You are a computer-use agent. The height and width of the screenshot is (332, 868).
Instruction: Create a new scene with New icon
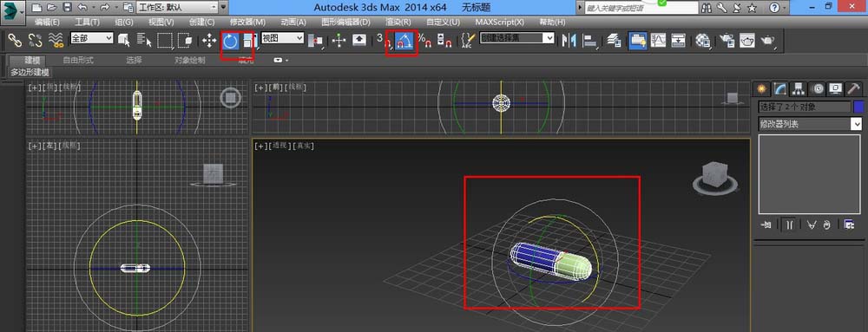tap(37, 8)
